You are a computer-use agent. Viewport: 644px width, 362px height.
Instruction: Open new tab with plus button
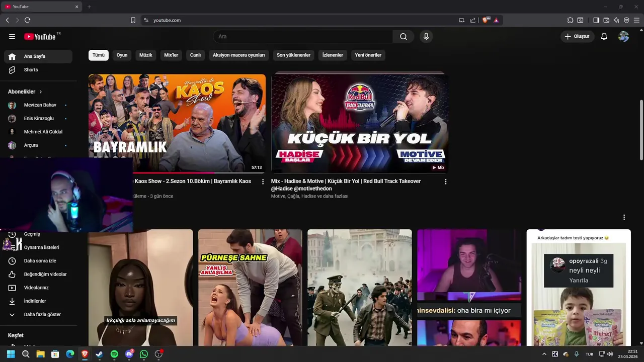coord(89,7)
